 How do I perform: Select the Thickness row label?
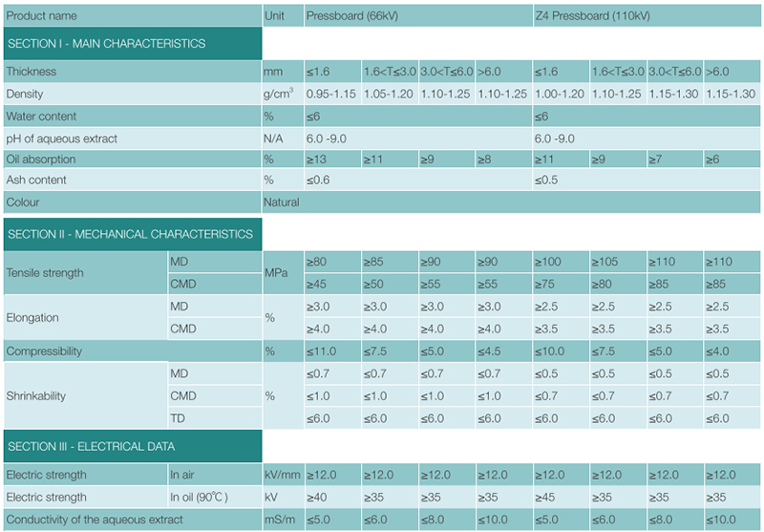[32, 72]
